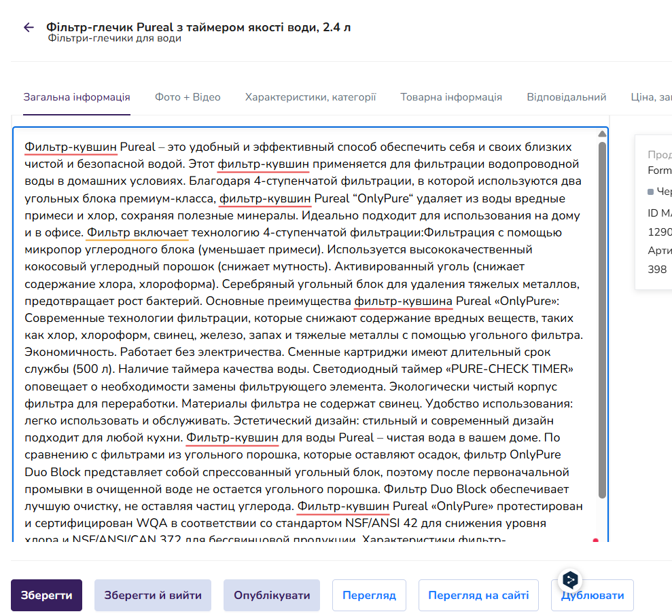The image size is (672, 616).
Task: Click the text «PURE-CHECK TIMER»
Action: click(x=510, y=369)
